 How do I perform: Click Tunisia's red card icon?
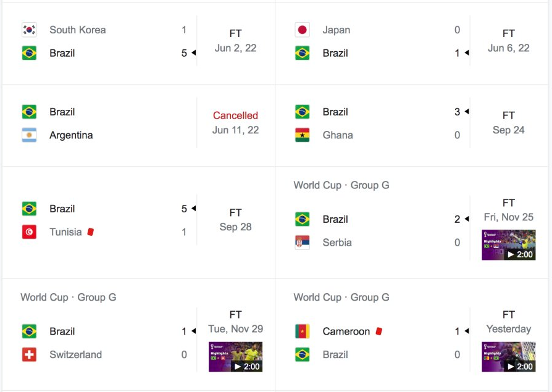pyautogui.click(x=91, y=232)
